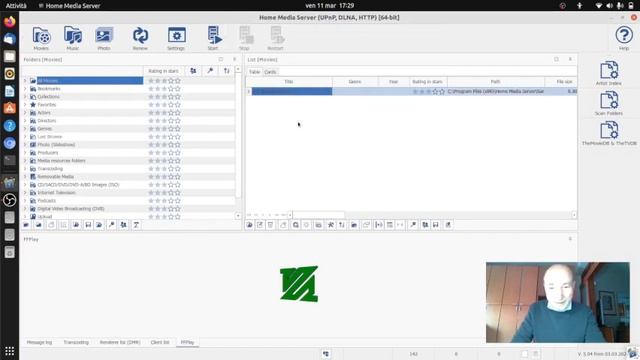
Task: Expand the All Movies folder
Action: [25, 80]
